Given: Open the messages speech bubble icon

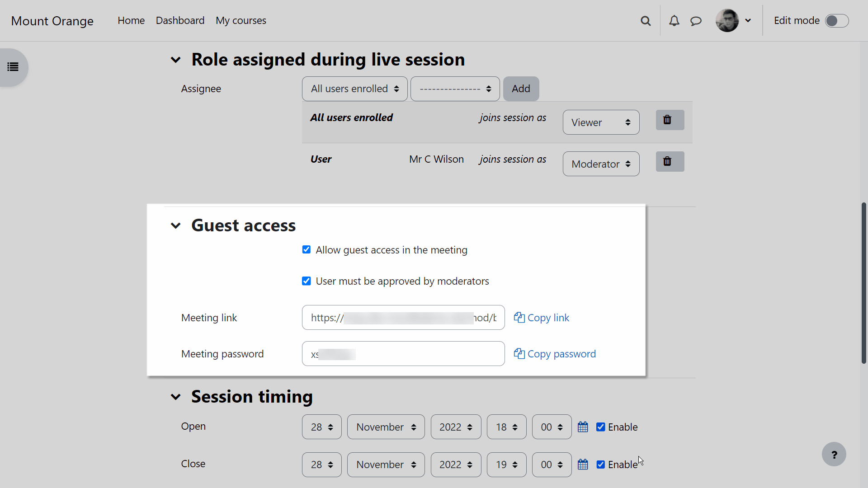Looking at the screenshot, I should (696, 21).
